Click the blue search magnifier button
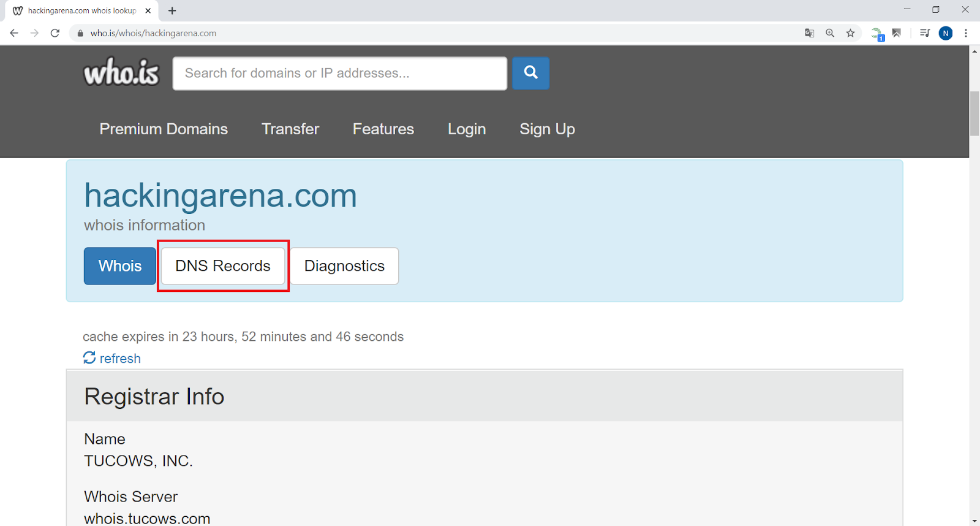 click(x=530, y=73)
